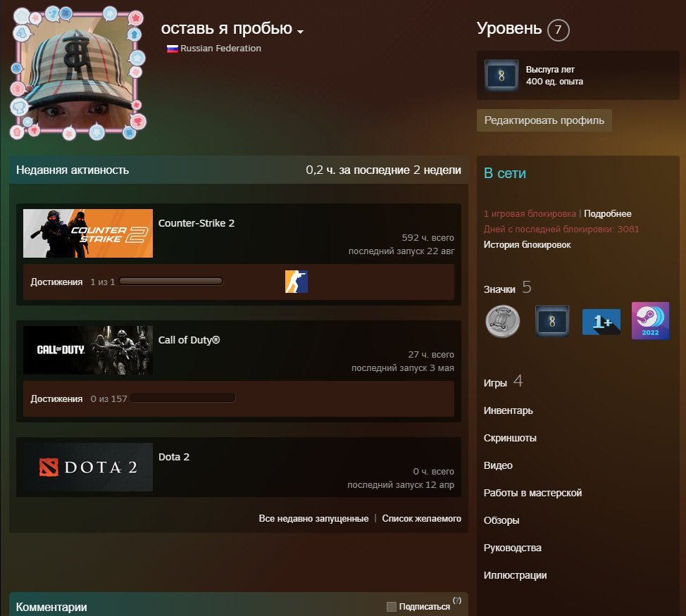Open the Выслуга лет 400 ед. опыта text

pos(554,75)
